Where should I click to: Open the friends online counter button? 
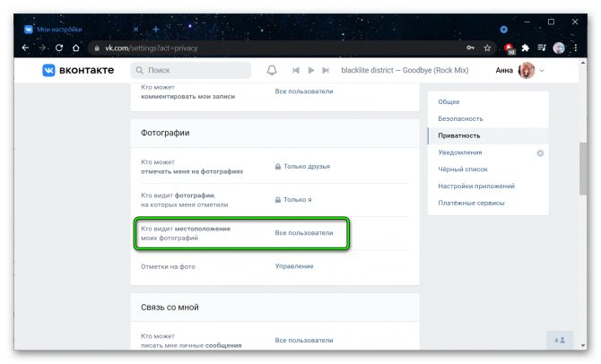click(x=560, y=341)
